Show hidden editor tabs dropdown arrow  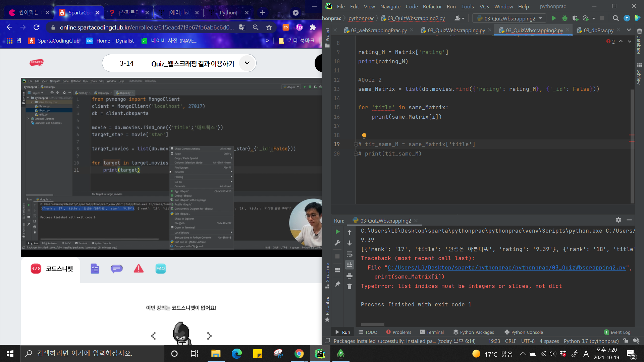(629, 30)
